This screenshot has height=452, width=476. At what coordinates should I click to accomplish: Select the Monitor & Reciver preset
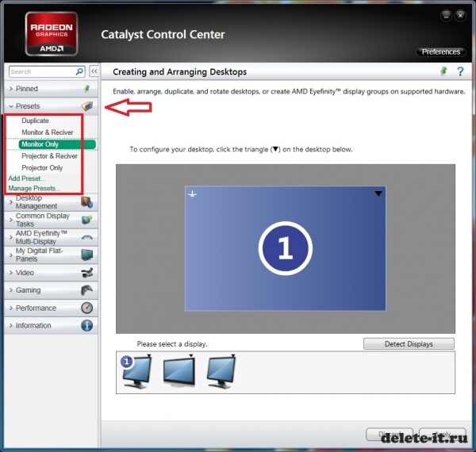point(48,132)
